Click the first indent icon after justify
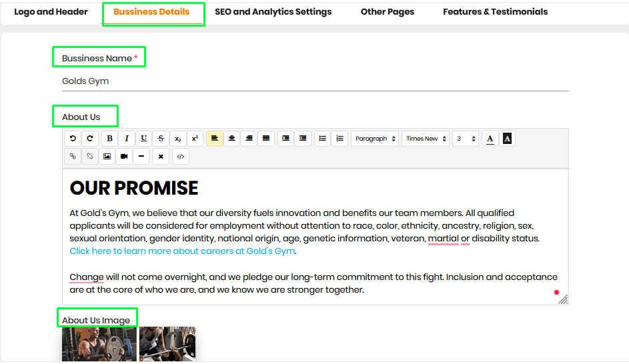This screenshot has height=364, width=629. pos(285,139)
